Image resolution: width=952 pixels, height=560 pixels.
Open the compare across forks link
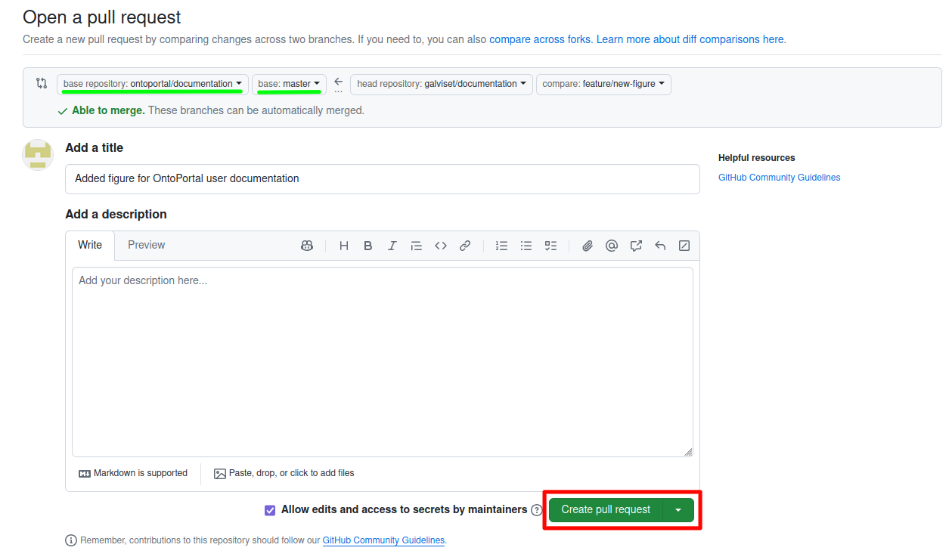pos(539,39)
